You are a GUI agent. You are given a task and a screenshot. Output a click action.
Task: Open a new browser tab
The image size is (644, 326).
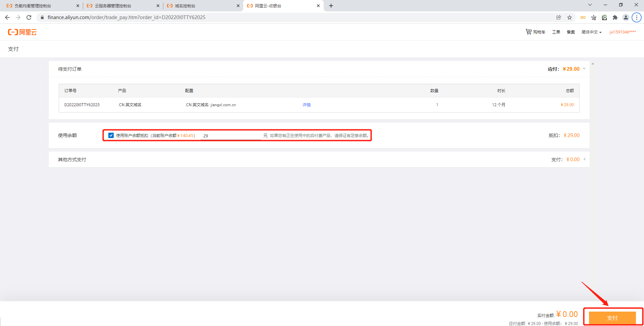[x=331, y=6]
